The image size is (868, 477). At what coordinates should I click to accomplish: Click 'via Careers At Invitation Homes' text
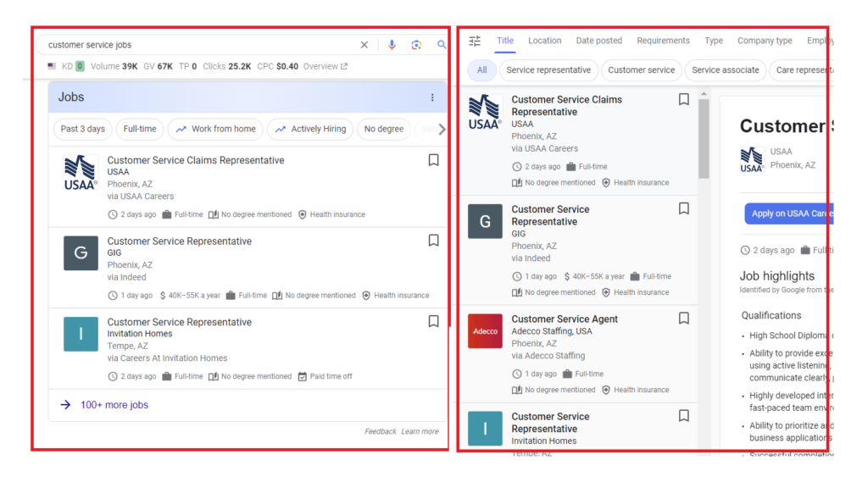click(x=167, y=358)
